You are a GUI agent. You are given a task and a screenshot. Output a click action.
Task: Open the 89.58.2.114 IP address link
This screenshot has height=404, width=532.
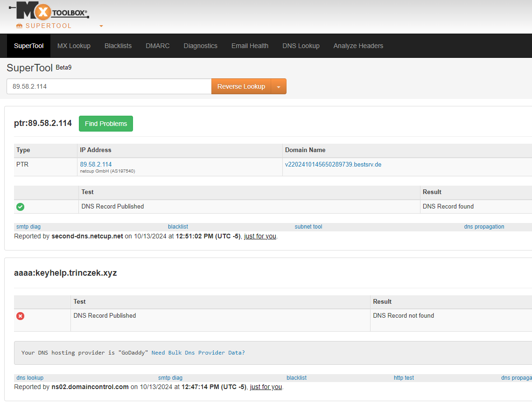96,164
